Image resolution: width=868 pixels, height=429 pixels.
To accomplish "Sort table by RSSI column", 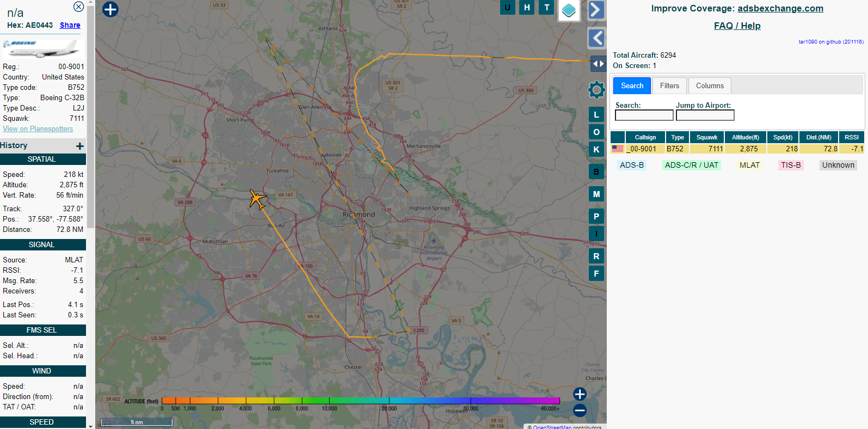I will 852,137.
